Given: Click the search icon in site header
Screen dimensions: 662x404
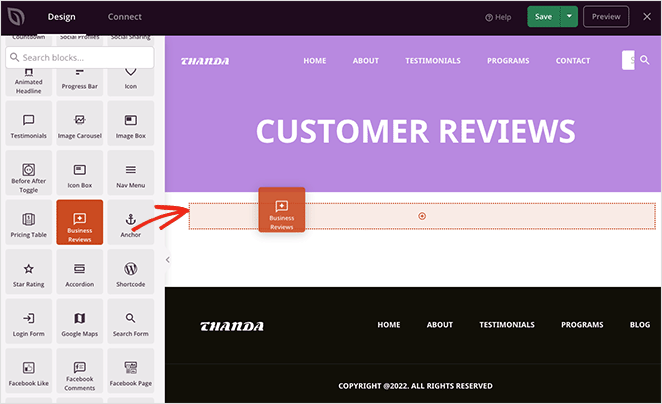Looking at the screenshot, I should 645,61.
